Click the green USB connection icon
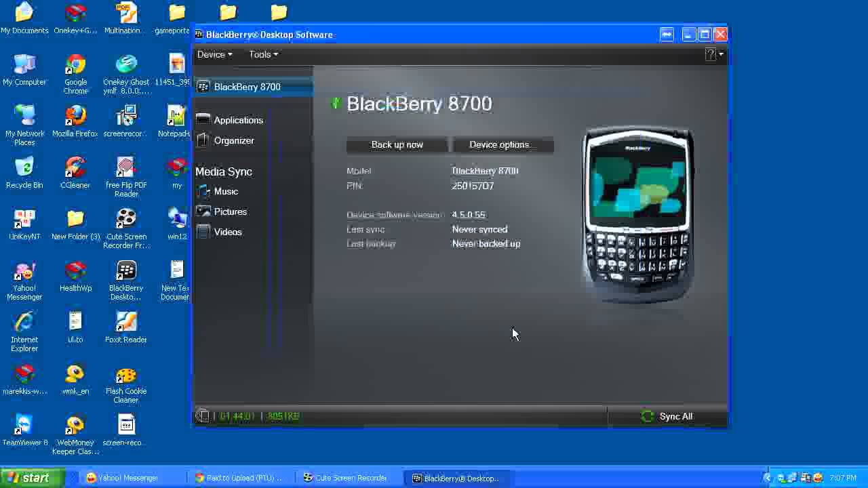The image size is (868, 488). point(335,103)
